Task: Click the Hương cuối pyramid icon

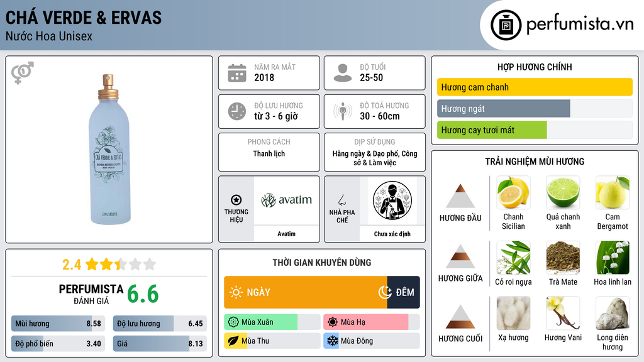Action: (460, 317)
